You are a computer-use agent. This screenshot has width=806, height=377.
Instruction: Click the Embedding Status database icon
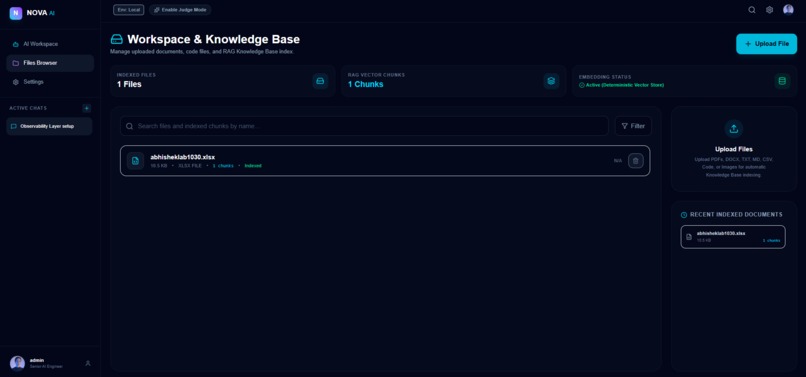782,81
